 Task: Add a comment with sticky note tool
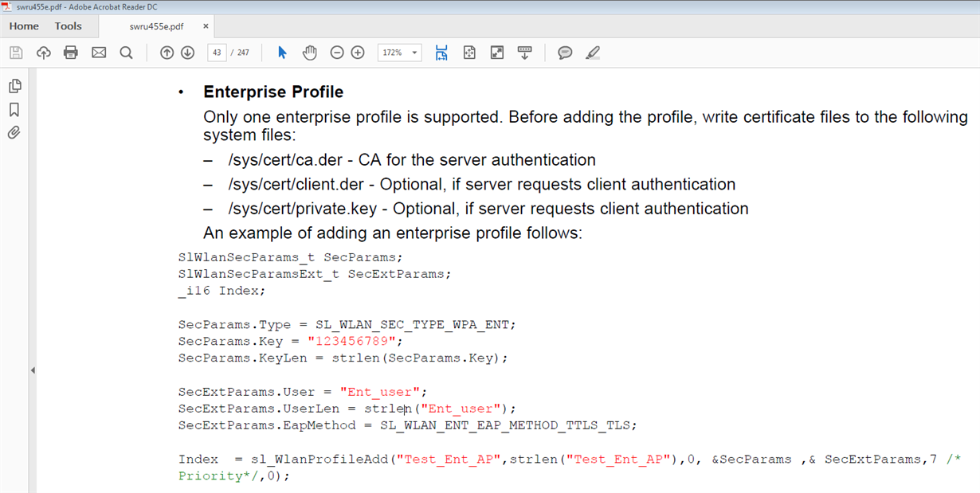click(565, 53)
